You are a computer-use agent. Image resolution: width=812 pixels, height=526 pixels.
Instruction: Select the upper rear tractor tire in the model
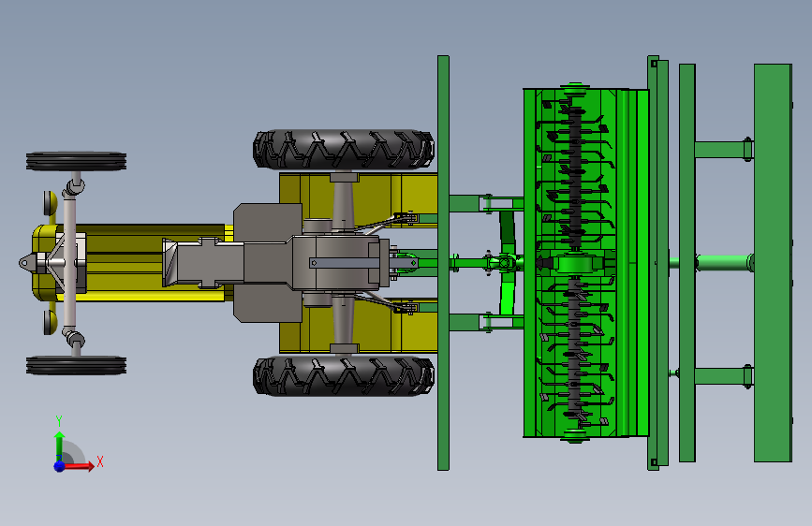[x=344, y=150]
